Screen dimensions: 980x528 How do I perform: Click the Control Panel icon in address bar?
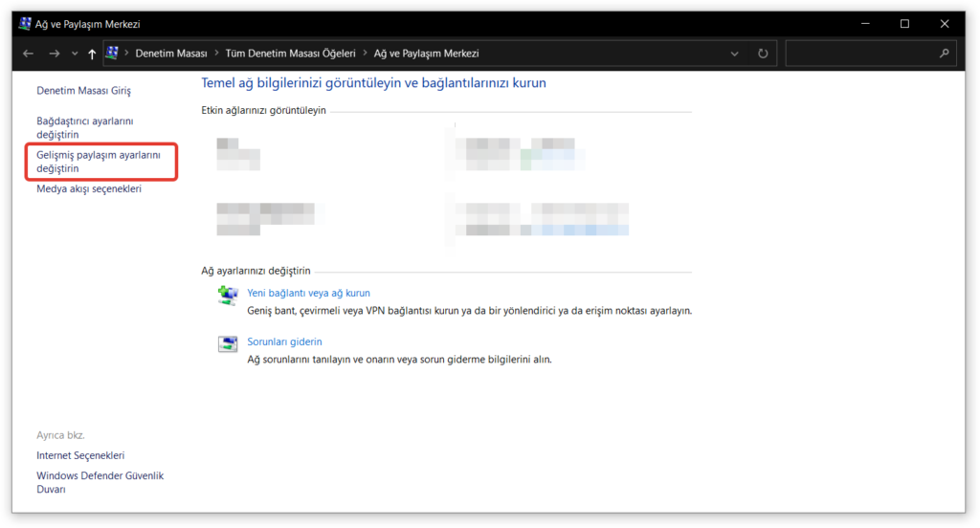[x=112, y=54]
